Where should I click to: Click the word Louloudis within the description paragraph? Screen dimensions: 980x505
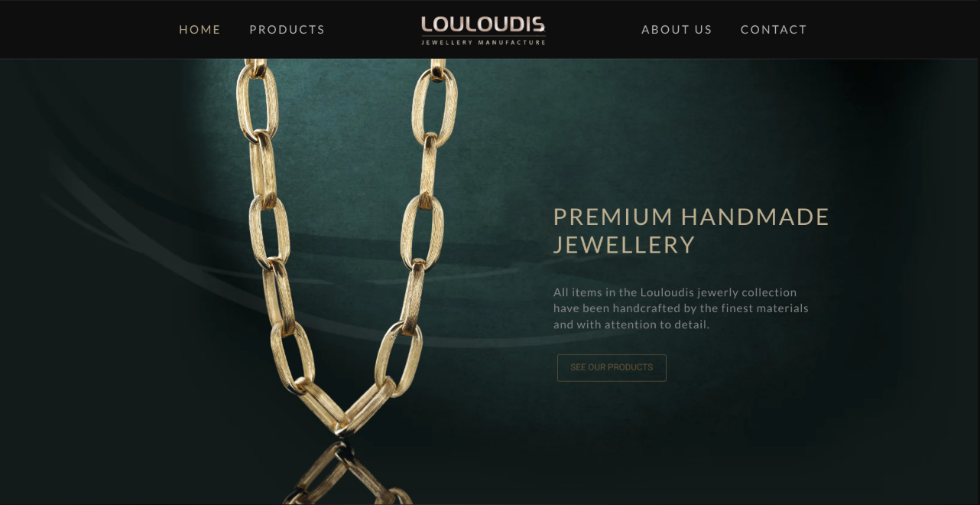[x=667, y=292]
